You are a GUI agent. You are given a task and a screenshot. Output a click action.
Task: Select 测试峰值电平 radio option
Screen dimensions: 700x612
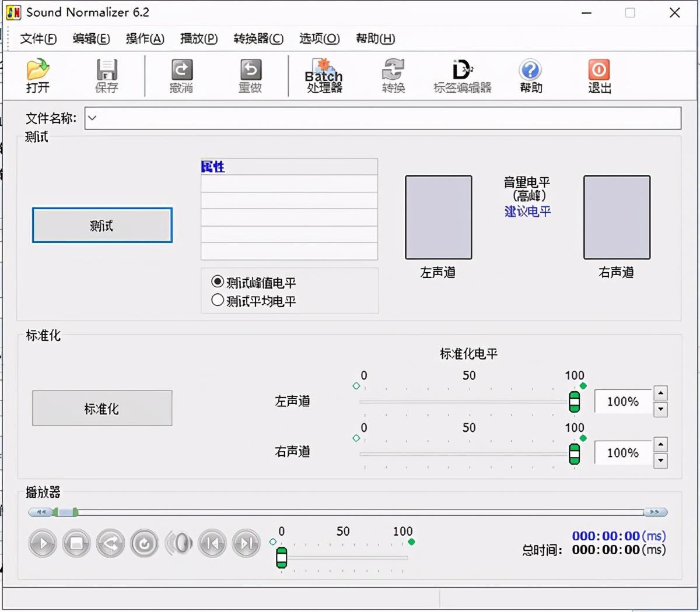click(x=218, y=282)
